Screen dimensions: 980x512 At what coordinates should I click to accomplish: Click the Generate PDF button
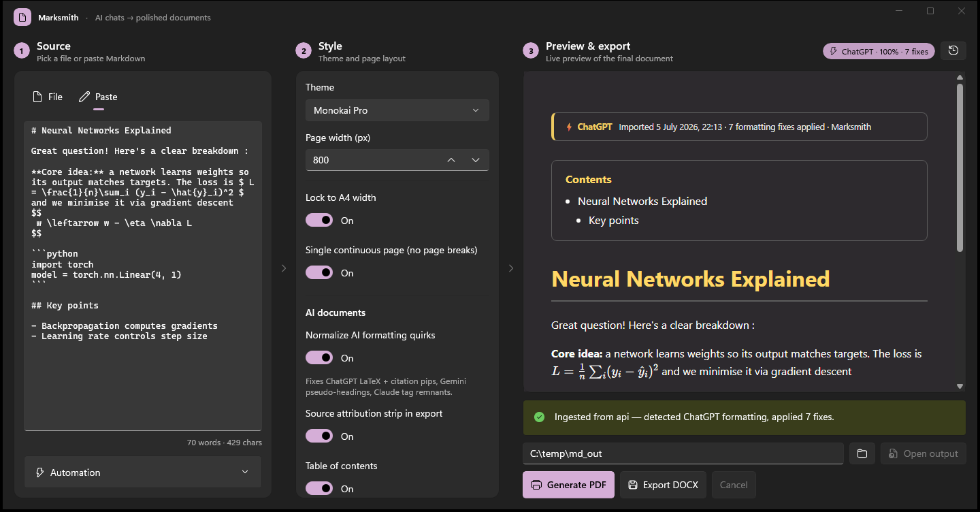pos(568,485)
